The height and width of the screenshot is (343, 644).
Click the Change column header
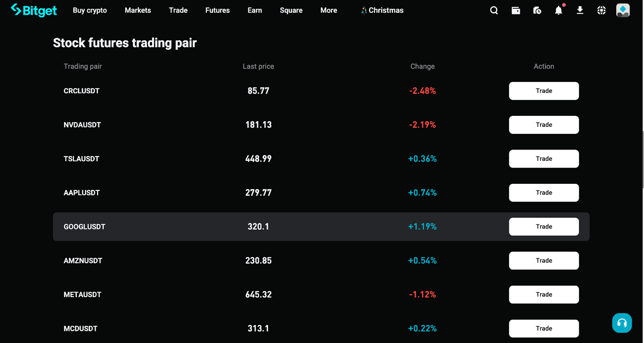[422, 66]
